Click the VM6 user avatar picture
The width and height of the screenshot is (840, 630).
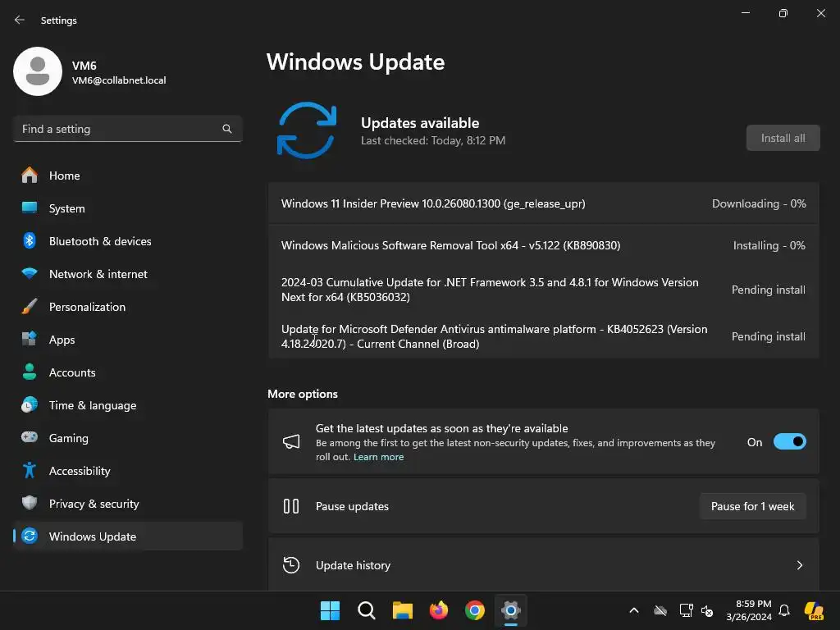(38, 71)
